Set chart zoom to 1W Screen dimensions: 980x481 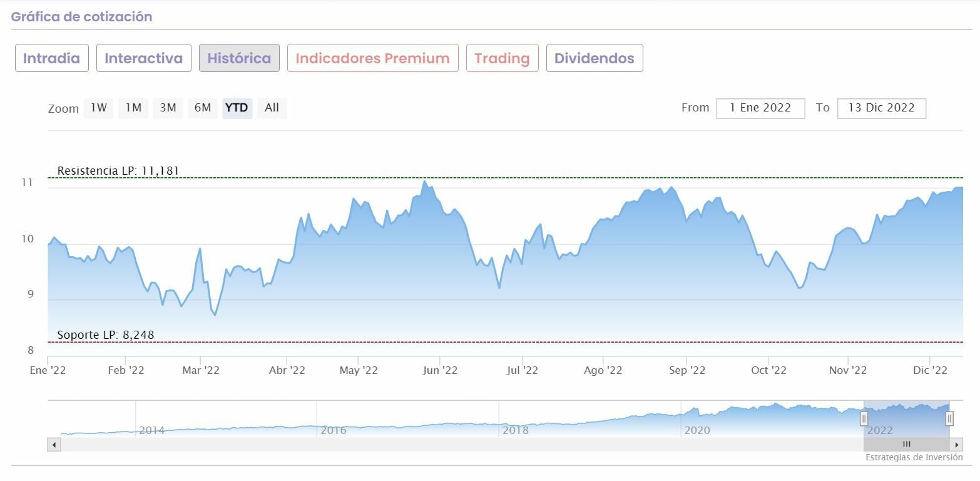coord(98,108)
